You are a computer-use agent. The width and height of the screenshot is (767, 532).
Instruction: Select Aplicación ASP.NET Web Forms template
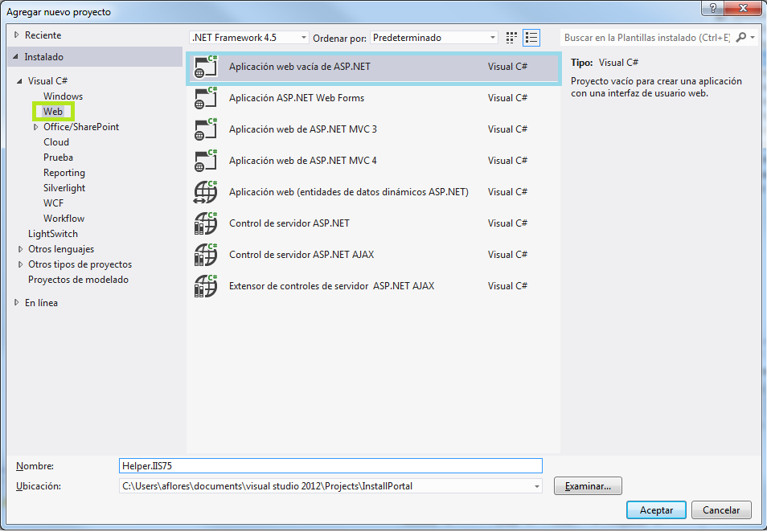click(x=373, y=98)
